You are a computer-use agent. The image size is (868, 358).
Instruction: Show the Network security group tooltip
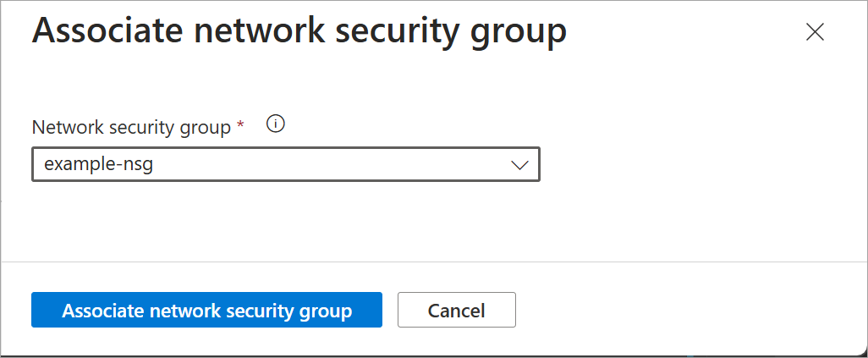[275, 124]
